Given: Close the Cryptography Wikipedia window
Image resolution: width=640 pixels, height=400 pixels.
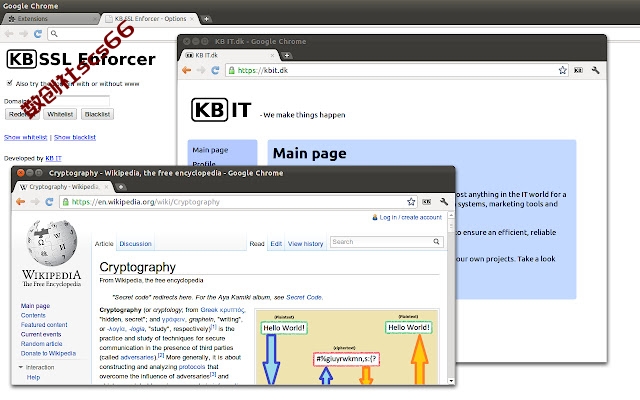Looking at the screenshot, I should coord(20,173).
